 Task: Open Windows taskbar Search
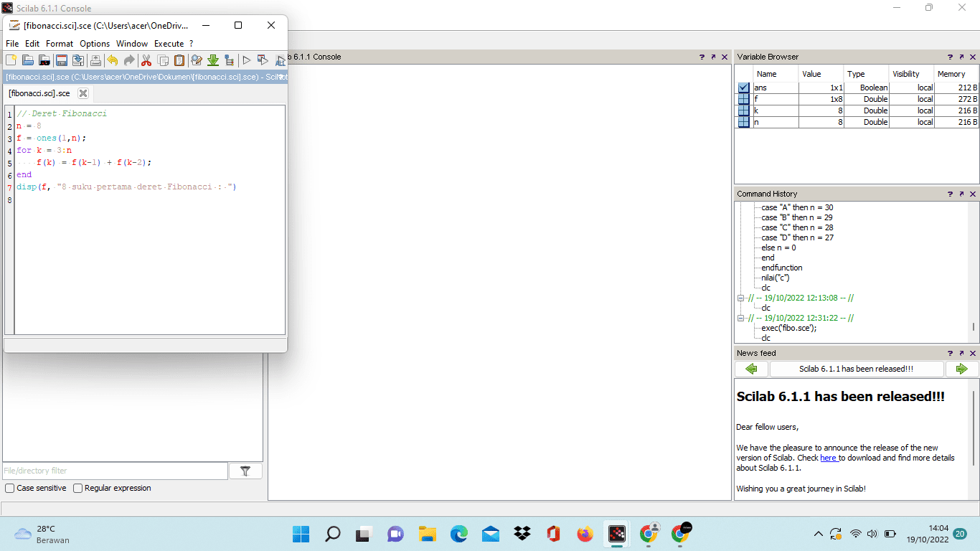coord(333,534)
